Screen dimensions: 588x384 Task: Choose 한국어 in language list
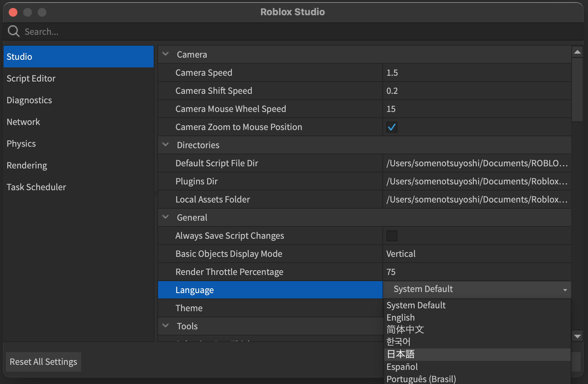click(x=477, y=342)
